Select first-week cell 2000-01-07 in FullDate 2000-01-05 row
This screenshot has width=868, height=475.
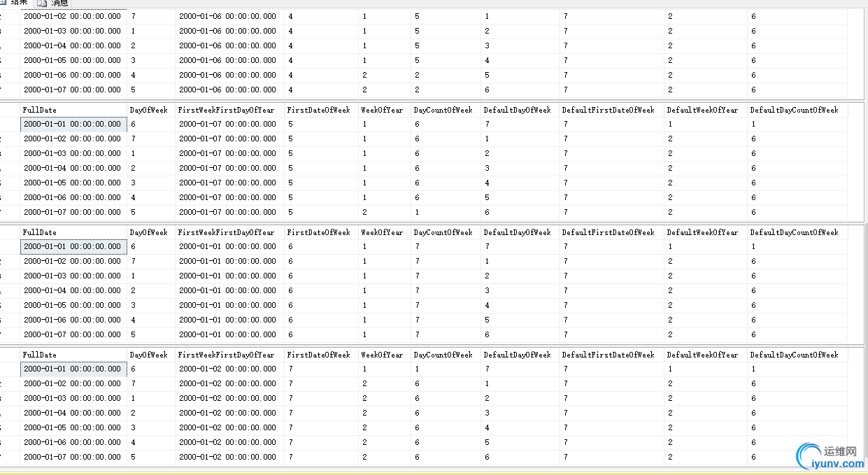point(230,183)
